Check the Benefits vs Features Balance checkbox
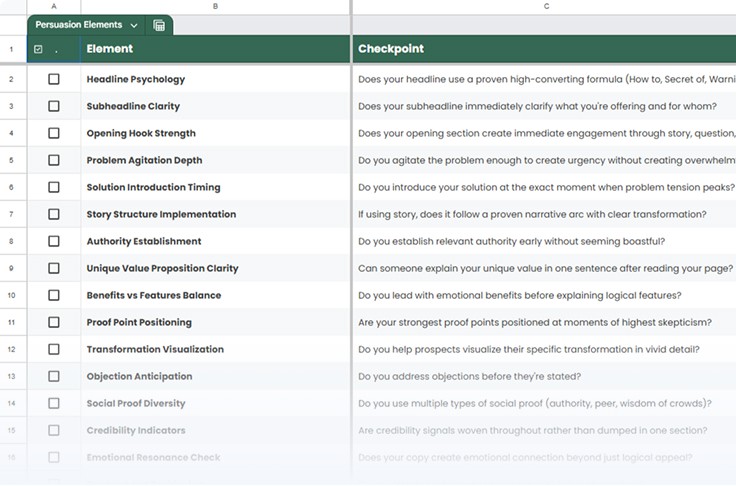 54,295
